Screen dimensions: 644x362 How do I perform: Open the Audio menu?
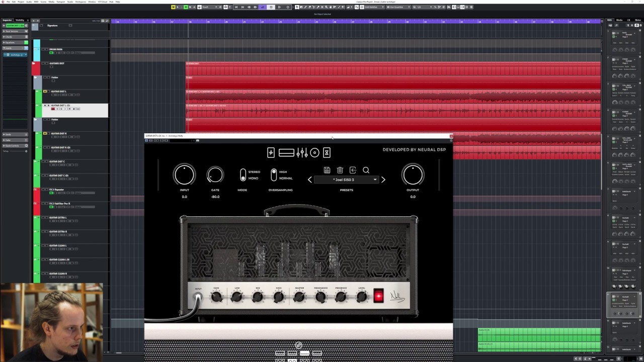click(29, 2)
